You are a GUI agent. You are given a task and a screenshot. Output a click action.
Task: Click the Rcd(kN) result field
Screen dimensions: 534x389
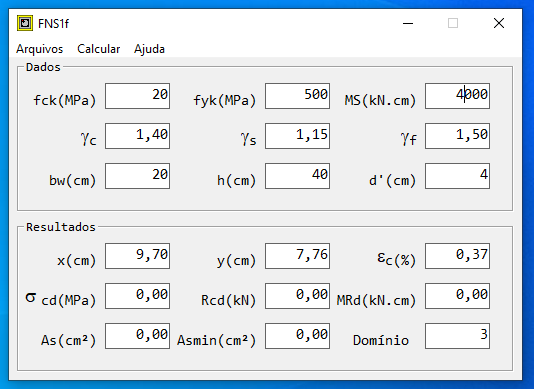tap(298, 296)
